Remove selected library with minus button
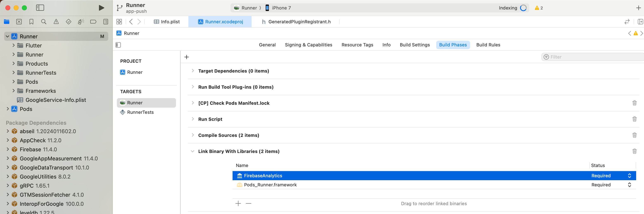Screen dimensions: 644x214 pyautogui.click(x=248, y=203)
